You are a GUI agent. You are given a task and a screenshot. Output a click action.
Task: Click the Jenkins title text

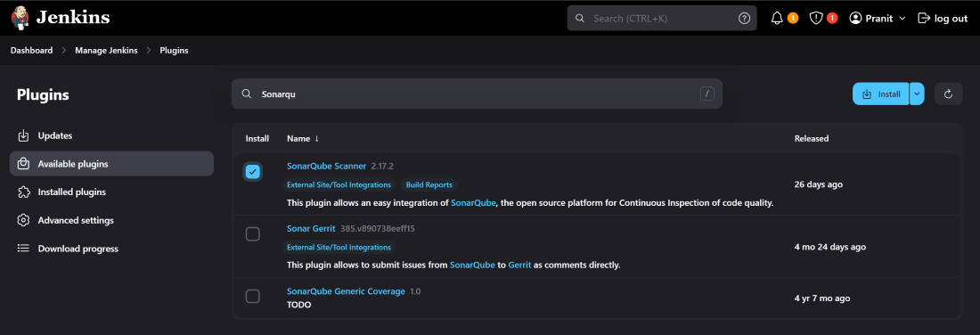(x=73, y=18)
